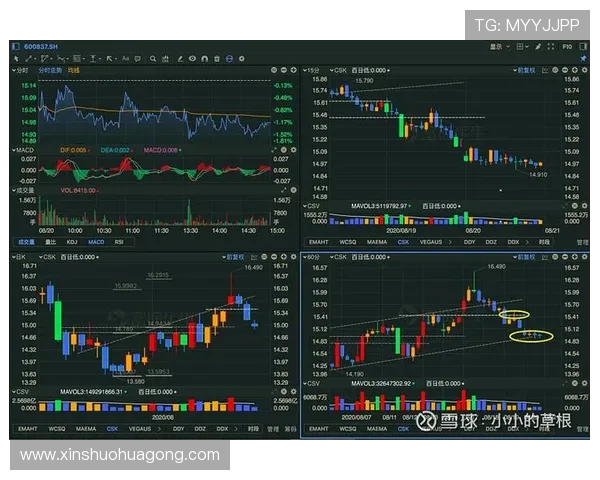Select EMAHT tab under 15分 chart
The height and width of the screenshot is (480, 600).
coord(318,242)
